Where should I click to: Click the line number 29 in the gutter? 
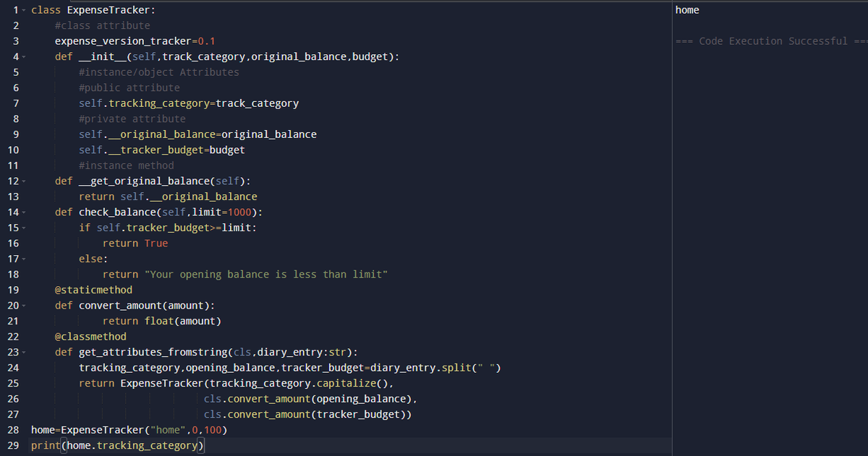12,445
